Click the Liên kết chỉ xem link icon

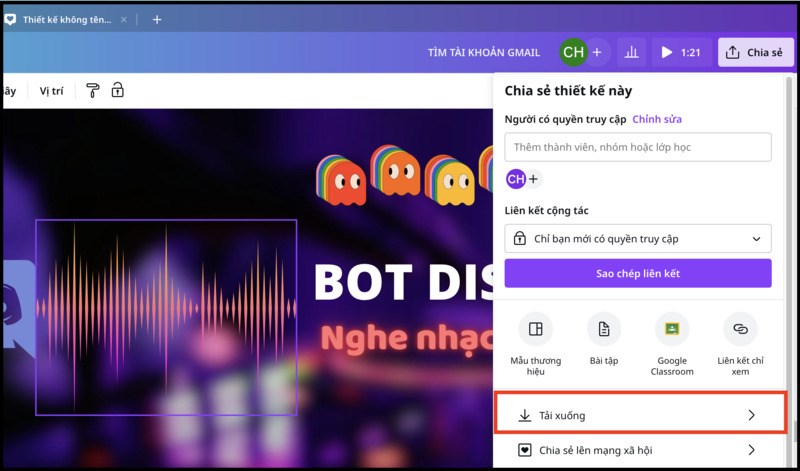point(740,329)
